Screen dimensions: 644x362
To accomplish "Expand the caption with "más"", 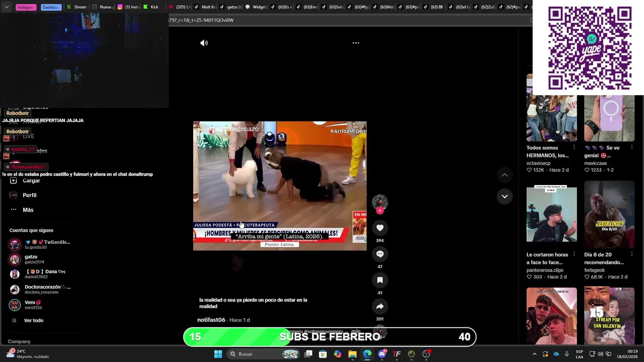I will [356, 331].
